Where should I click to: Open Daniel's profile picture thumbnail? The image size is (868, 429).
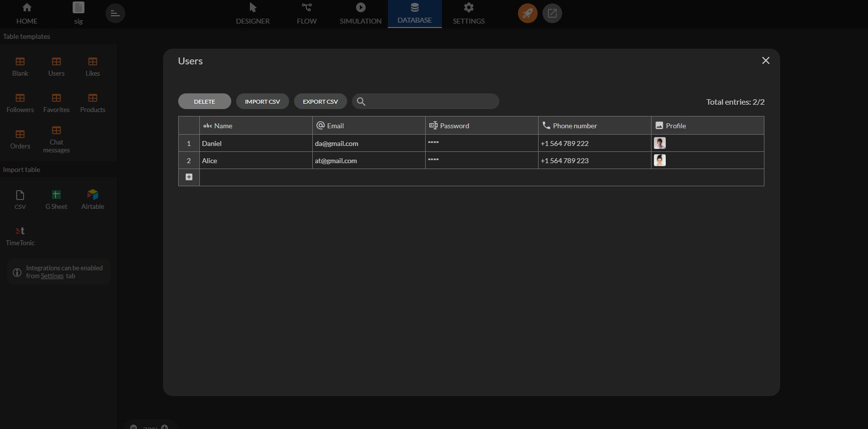tap(660, 143)
